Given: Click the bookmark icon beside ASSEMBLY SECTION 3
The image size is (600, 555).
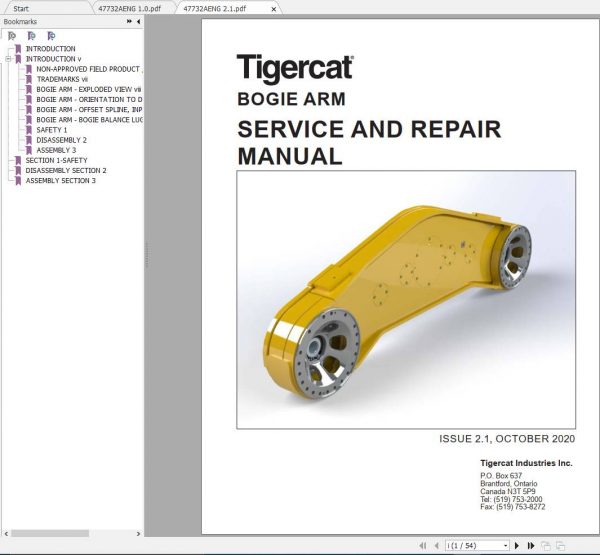Looking at the screenshot, I should [18, 181].
